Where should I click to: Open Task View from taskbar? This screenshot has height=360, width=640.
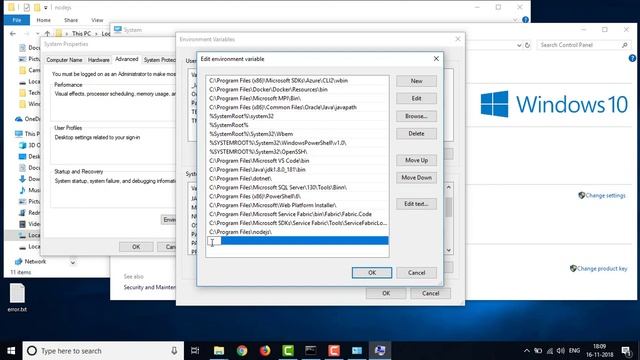[x=195, y=351]
